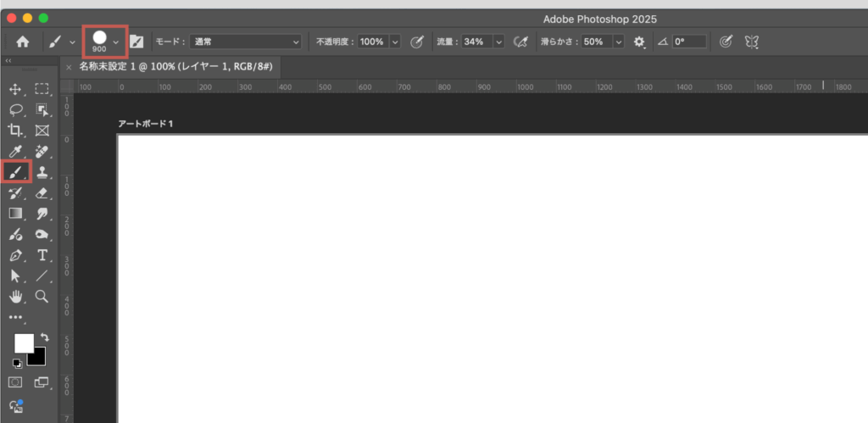Open symmetry paint butterfly options
The image size is (868, 423).
[x=751, y=42]
